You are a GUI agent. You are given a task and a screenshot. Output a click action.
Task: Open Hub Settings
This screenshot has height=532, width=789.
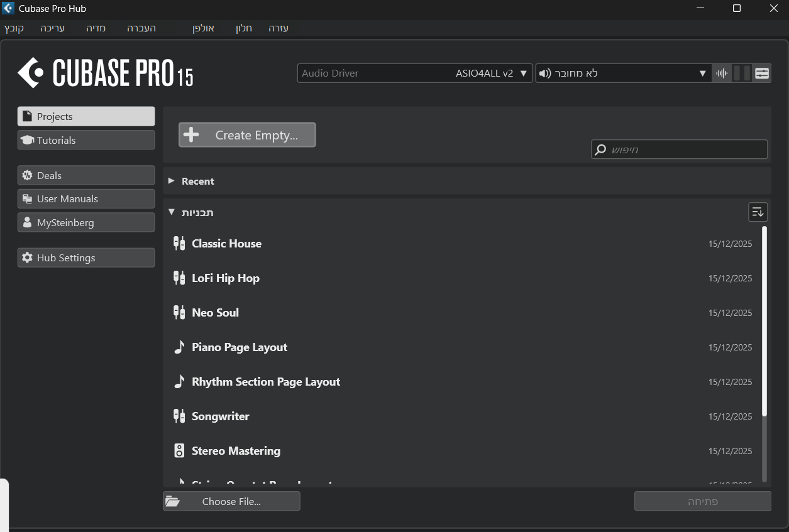point(86,258)
